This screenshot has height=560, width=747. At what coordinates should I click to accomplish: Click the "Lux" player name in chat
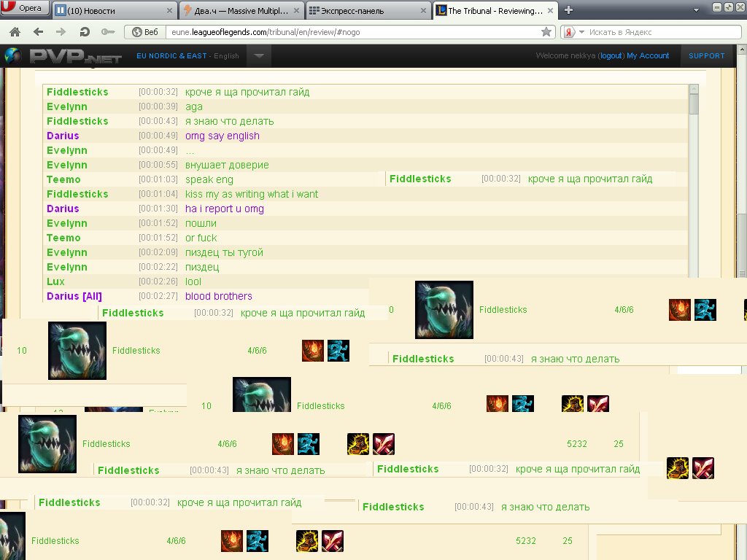tap(55, 281)
